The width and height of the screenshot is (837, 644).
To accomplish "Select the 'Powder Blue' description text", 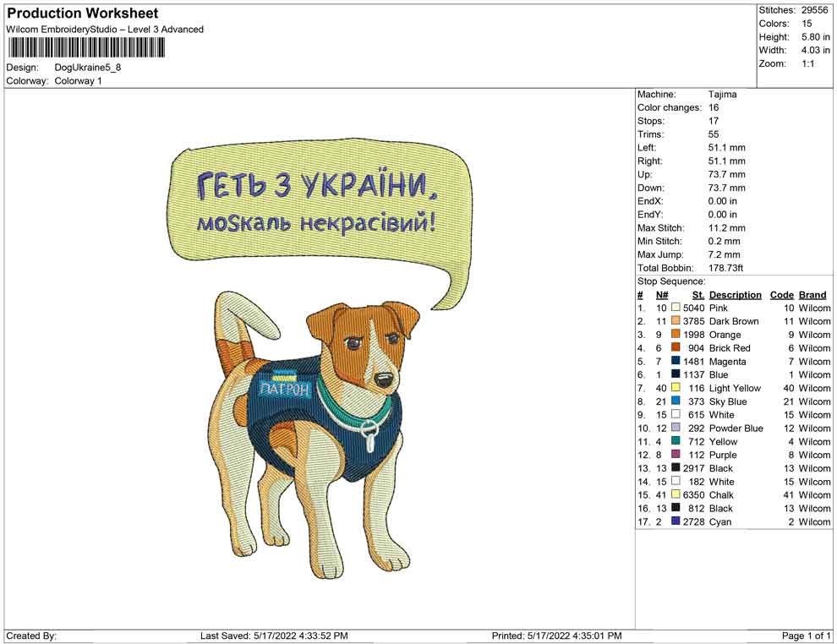I will (x=736, y=428).
